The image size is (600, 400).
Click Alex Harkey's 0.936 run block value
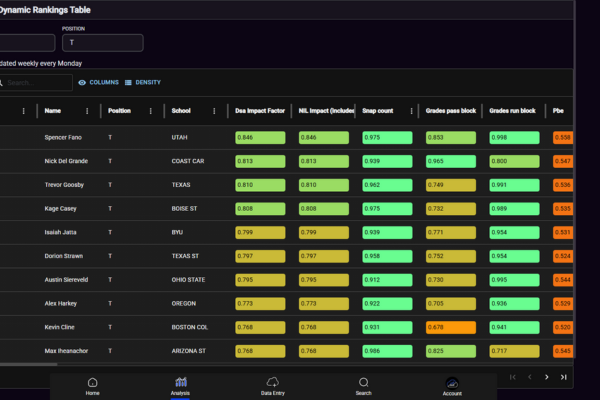click(514, 304)
